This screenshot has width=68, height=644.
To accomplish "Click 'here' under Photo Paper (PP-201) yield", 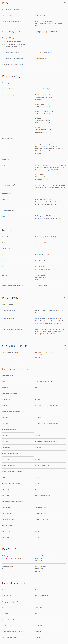I will click(7, 569).
